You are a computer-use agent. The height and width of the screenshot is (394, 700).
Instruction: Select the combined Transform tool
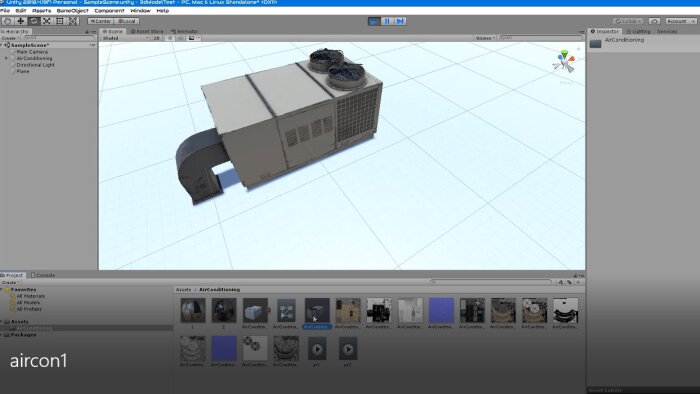click(x=73, y=21)
